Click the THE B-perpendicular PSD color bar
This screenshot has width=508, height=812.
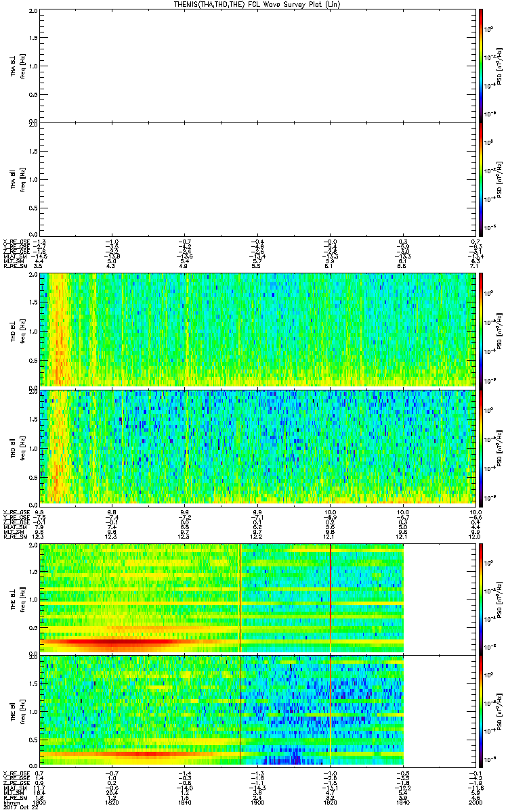480,598
